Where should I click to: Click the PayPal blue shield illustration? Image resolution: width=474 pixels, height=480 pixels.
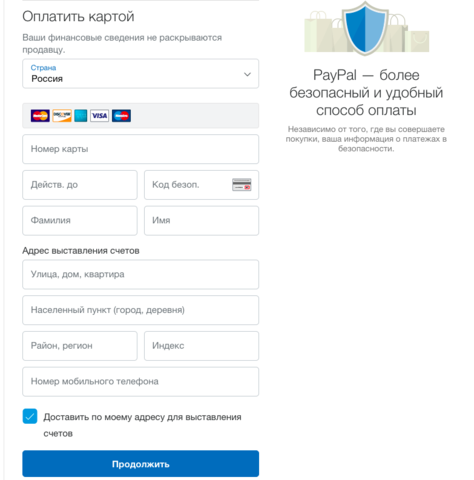(365, 28)
